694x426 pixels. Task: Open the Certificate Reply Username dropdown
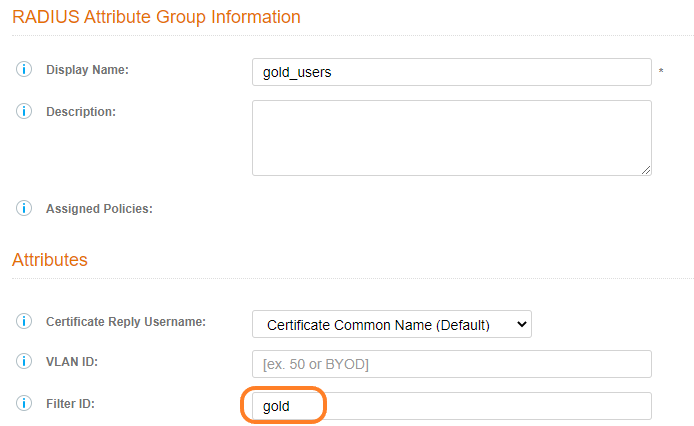click(x=391, y=324)
